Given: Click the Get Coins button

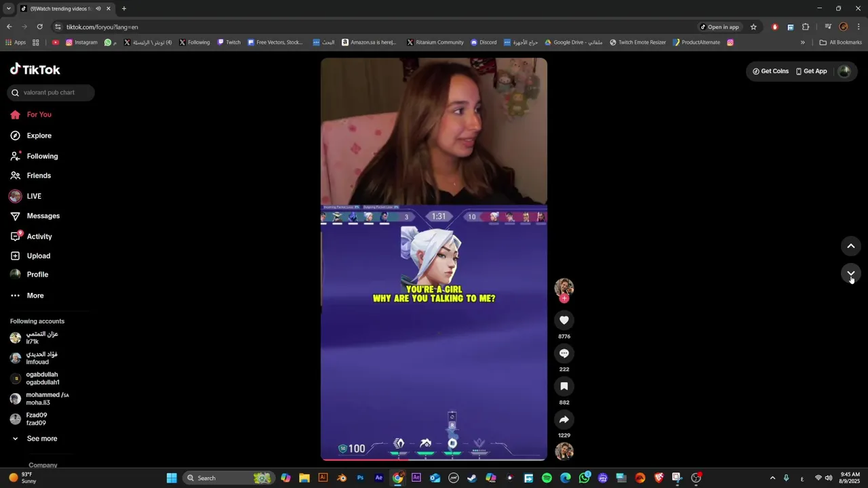Looking at the screenshot, I should 770,71.
